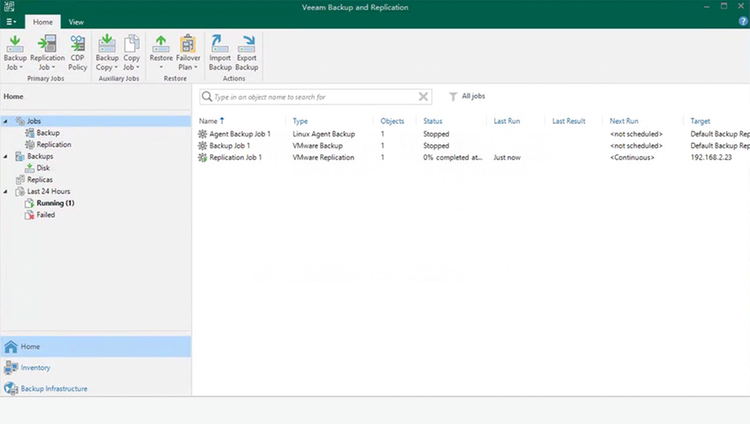750x424 pixels.
Task: Switch to the View ribbon tab
Action: point(76,22)
